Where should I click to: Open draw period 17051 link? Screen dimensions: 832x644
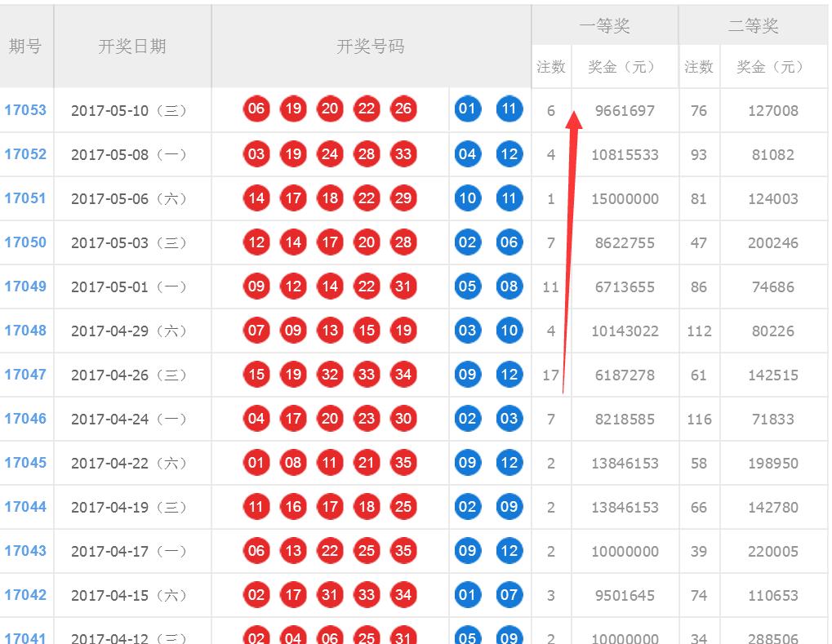coord(25,198)
